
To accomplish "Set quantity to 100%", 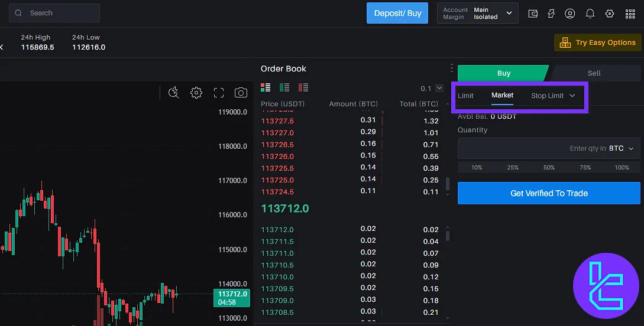I will [622, 167].
